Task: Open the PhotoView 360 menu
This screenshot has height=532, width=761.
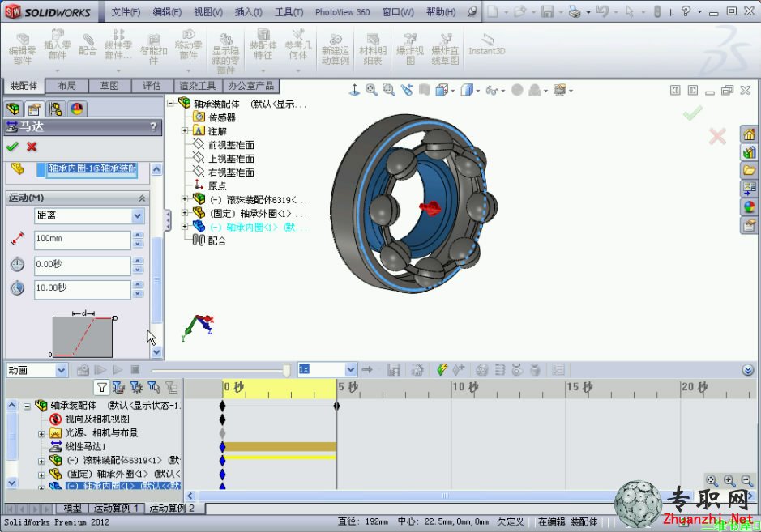Action: pyautogui.click(x=342, y=11)
